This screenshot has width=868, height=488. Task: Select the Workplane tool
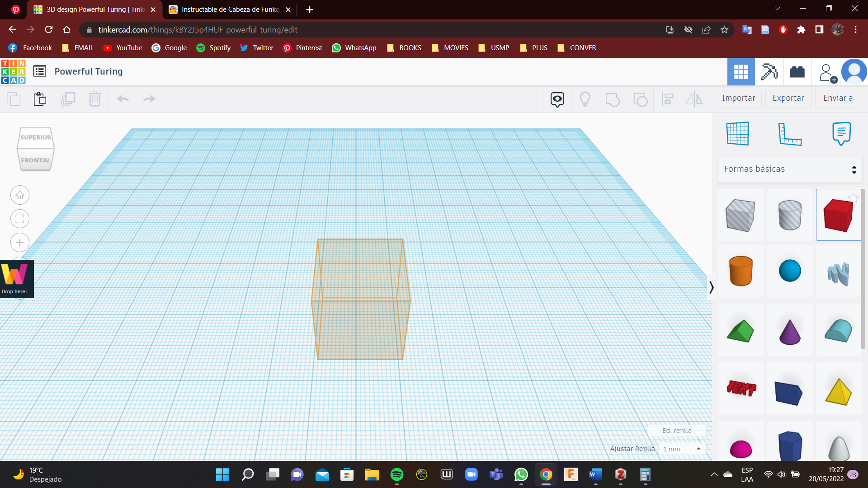click(x=737, y=134)
